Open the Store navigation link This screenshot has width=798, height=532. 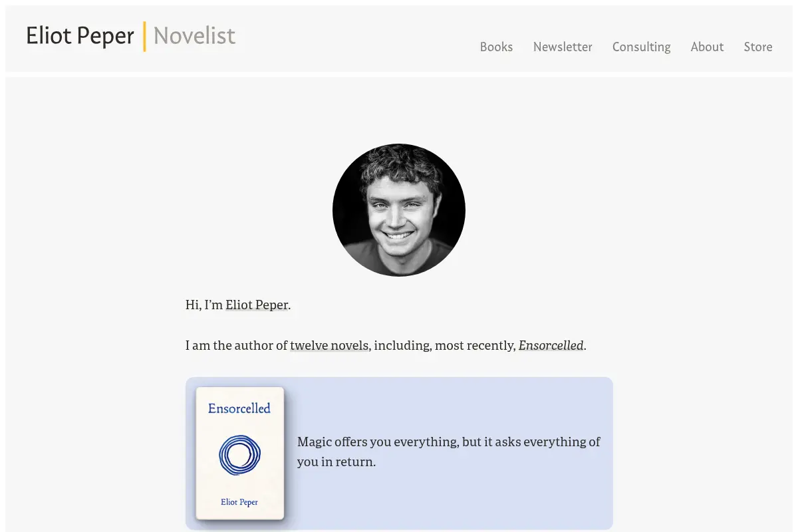click(x=758, y=47)
